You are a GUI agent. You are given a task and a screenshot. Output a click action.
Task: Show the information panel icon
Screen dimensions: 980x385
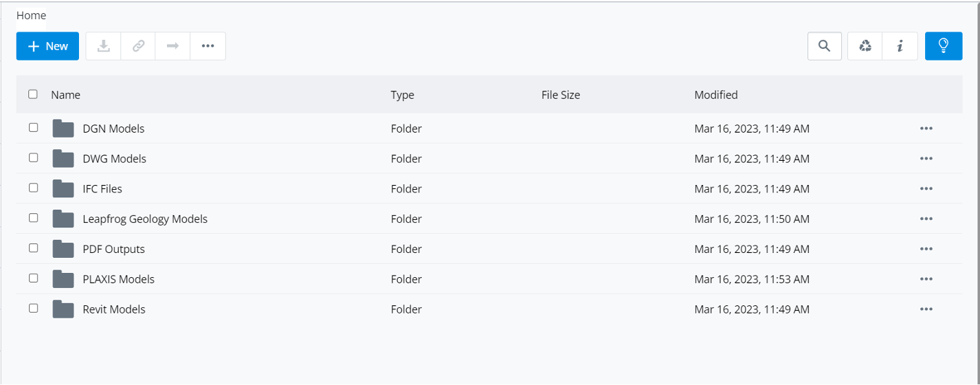tap(900, 46)
